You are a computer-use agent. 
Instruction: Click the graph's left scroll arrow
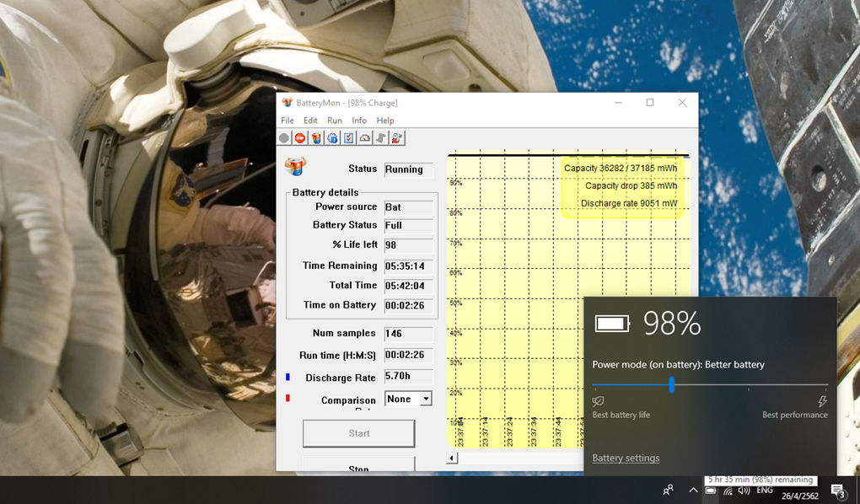(452, 458)
